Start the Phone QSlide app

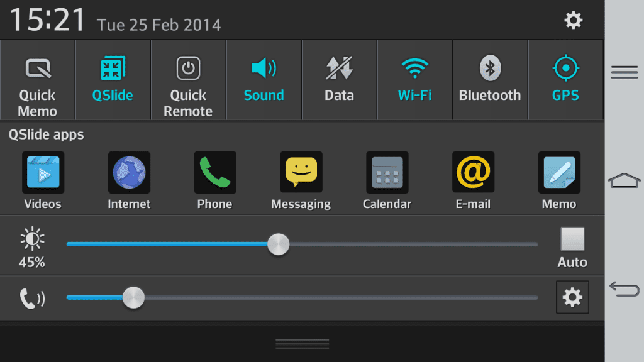pos(214,172)
